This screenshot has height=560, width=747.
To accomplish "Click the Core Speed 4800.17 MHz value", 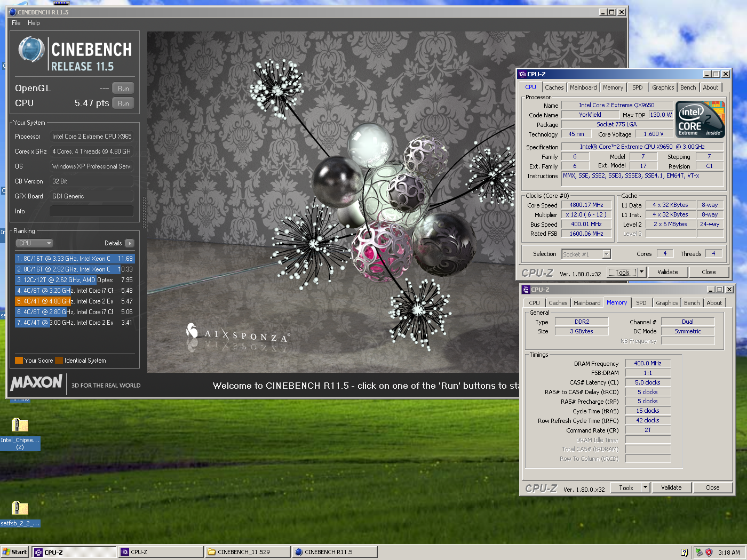I will tap(586, 205).
